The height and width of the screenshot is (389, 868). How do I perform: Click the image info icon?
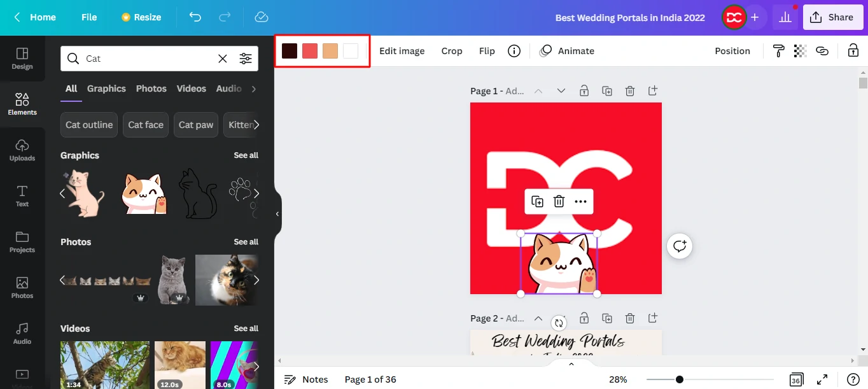[x=514, y=51]
